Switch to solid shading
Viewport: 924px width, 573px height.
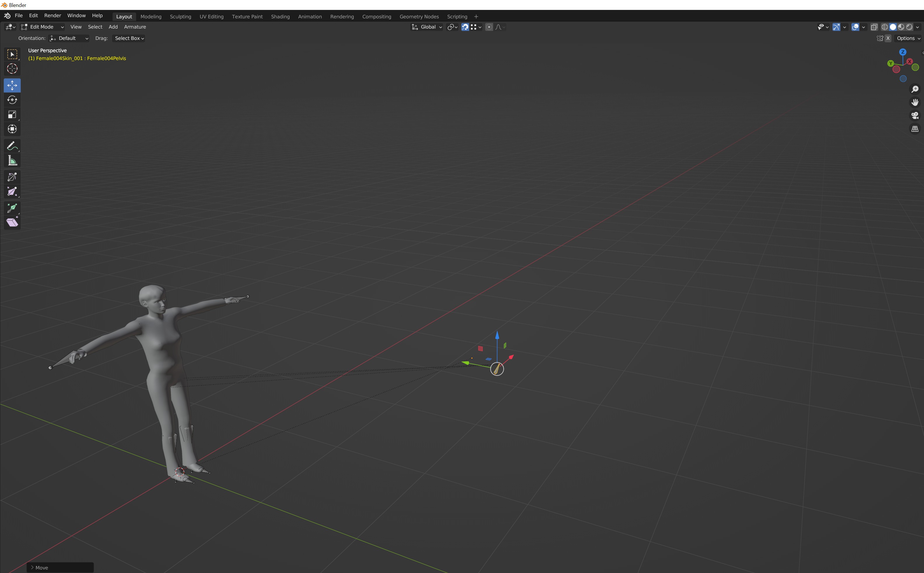click(893, 27)
